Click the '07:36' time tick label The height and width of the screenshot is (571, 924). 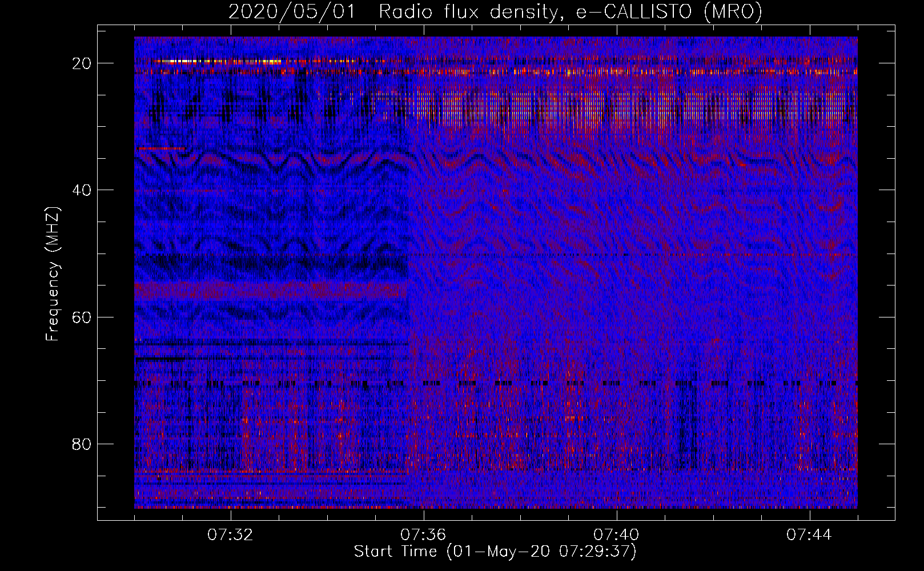423,535
